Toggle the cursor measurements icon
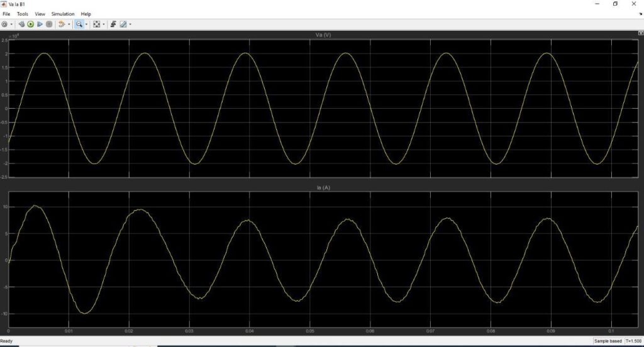Screen dimensions: 644x347 click(x=123, y=25)
